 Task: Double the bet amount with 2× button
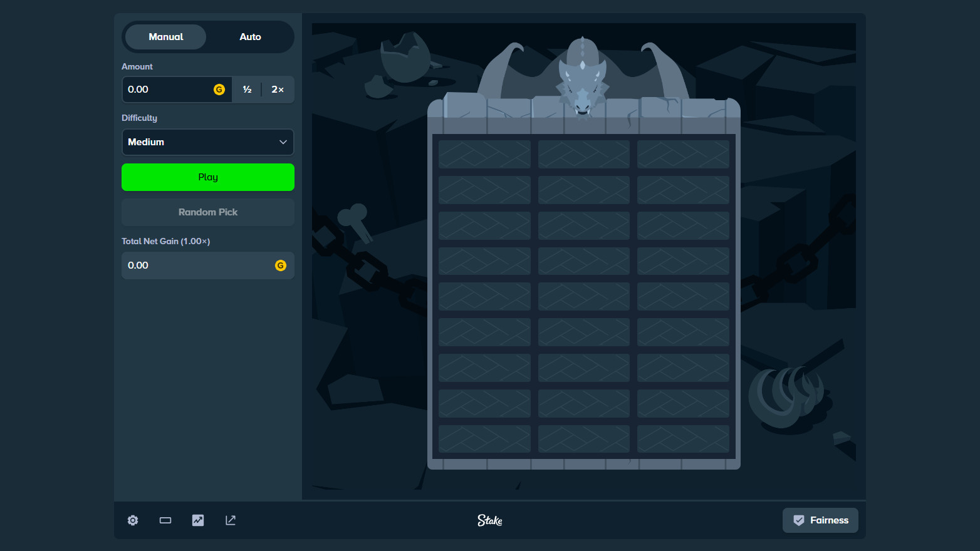(x=278, y=90)
